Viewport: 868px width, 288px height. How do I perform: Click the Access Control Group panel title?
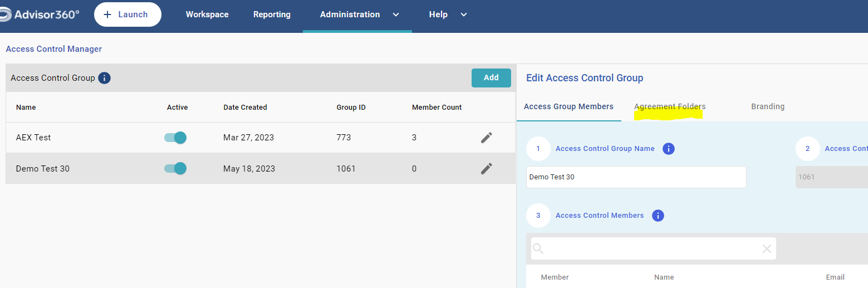(x=53, y=78)
